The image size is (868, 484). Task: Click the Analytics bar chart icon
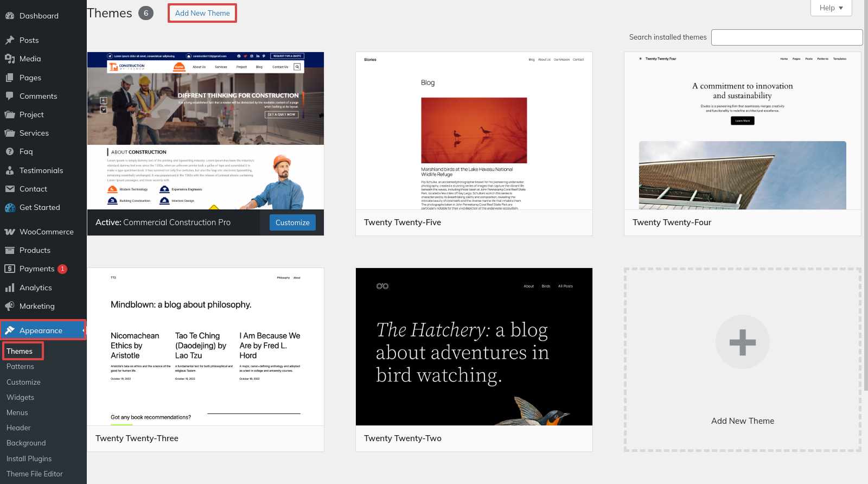click(10, 288)
